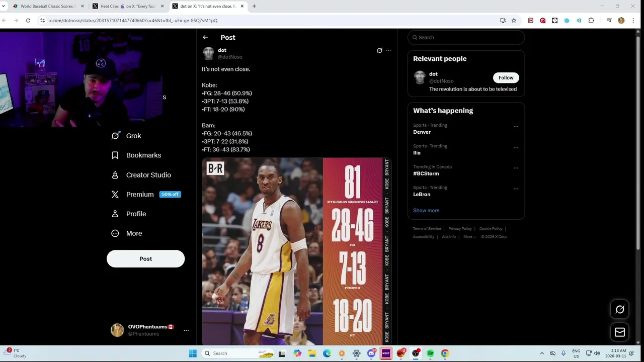Screen dimensions: 644x362
Task: Click the X search input field
Action: pos(466,37)
